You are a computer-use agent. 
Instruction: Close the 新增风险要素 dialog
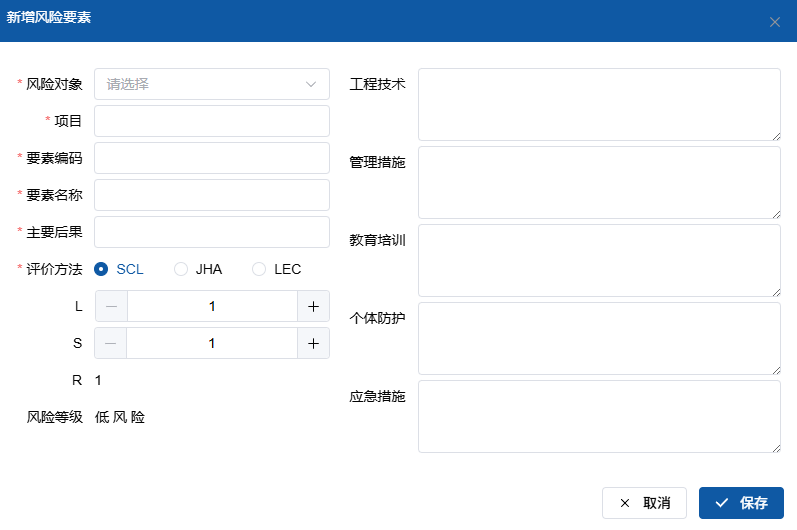point(774,22)
